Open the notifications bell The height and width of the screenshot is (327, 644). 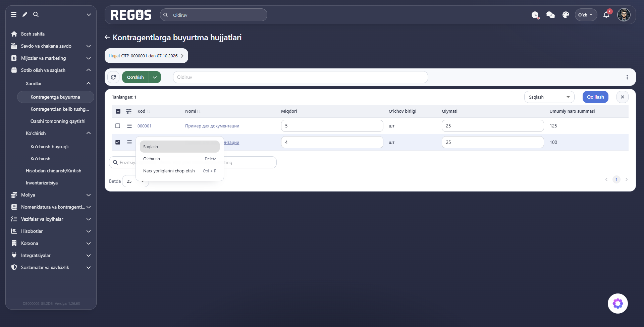(606, 15)
